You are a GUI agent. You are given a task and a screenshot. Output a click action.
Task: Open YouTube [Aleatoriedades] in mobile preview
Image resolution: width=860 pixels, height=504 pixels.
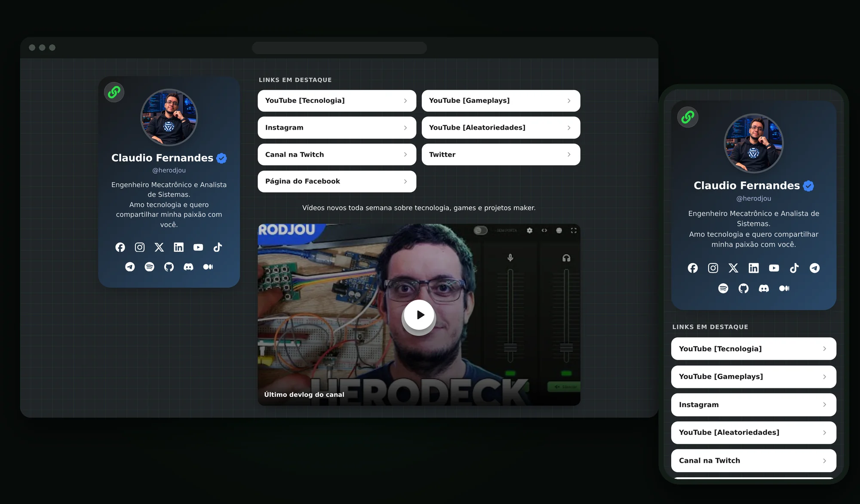[x=754, y=433]
